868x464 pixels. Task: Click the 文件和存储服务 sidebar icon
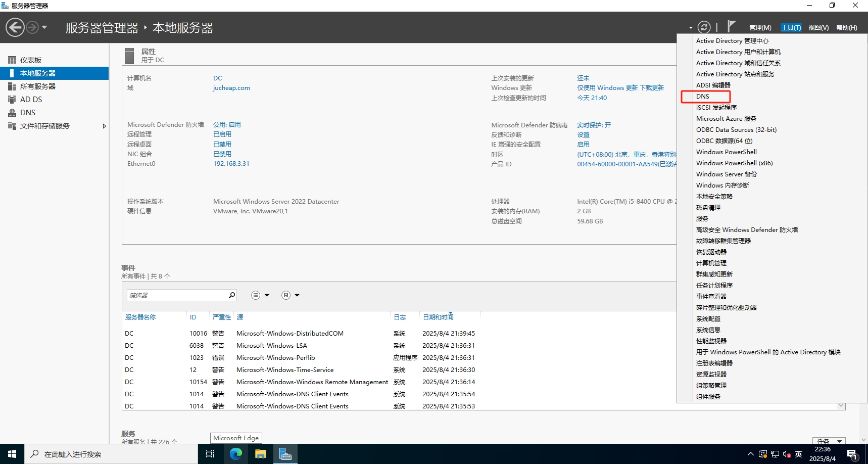click(12, 126)
